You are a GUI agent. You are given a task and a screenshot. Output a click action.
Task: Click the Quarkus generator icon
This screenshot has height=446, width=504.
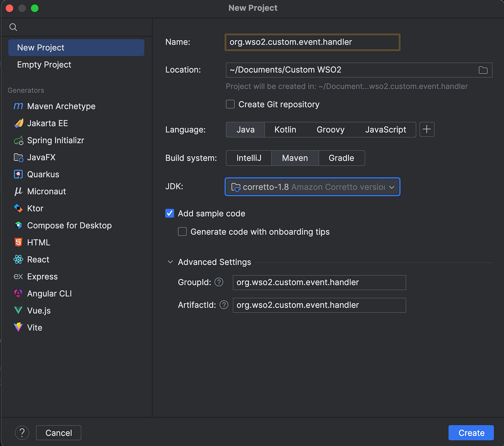(x=18, y=174)
